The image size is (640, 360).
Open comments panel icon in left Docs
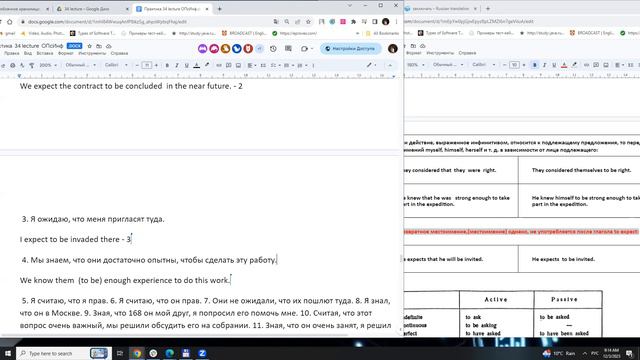coord(288,49)
